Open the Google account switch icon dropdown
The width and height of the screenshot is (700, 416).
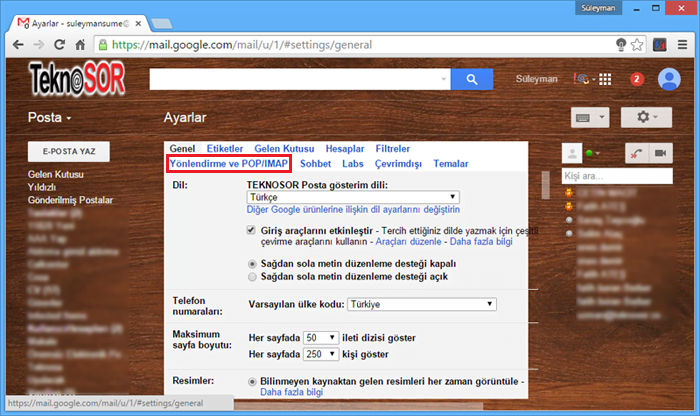(584, 79)
